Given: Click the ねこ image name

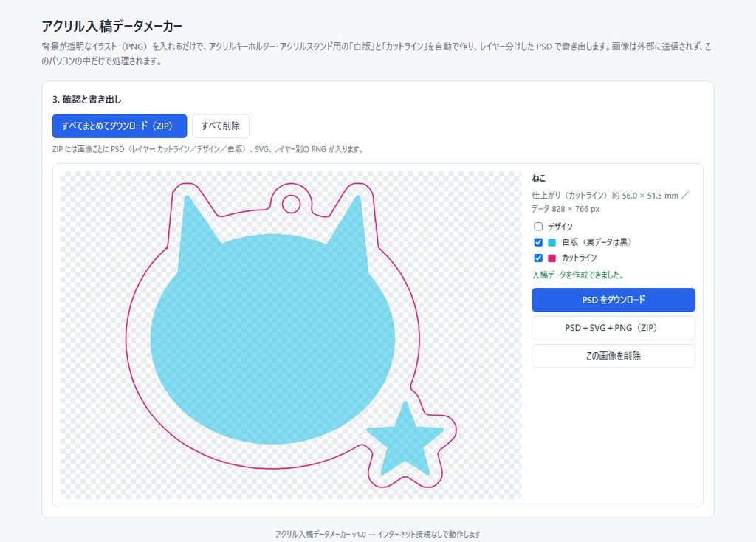Looking at the screenshot, I should (x=538, y=179).
